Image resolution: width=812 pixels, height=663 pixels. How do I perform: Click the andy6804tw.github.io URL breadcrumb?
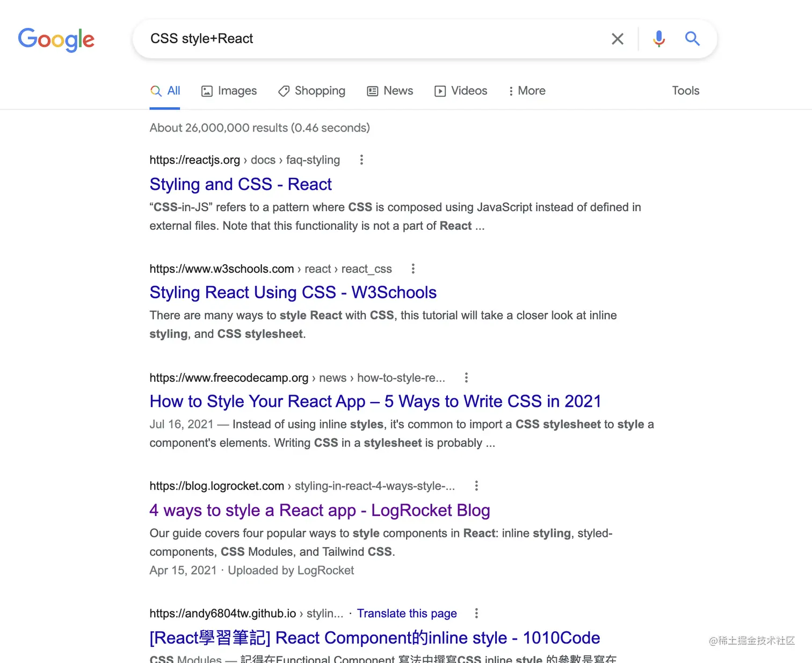pyautogui.click(x=247, y=613)
